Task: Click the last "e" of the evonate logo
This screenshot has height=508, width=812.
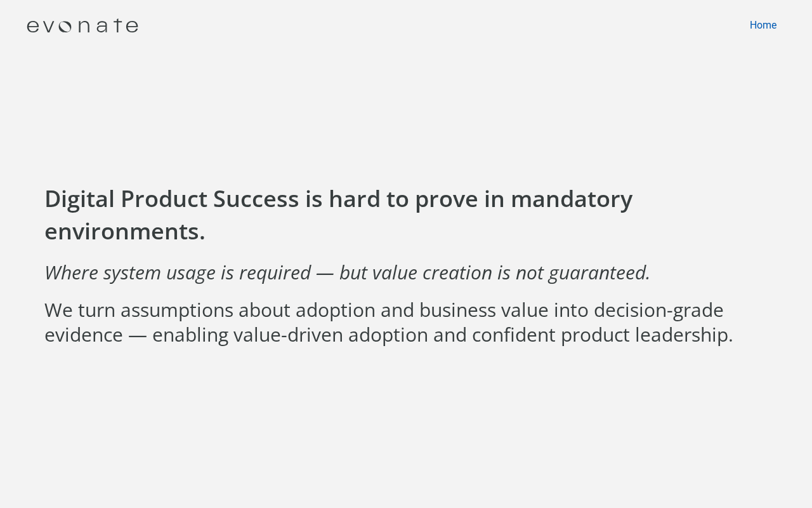Action: coord(131,27)
